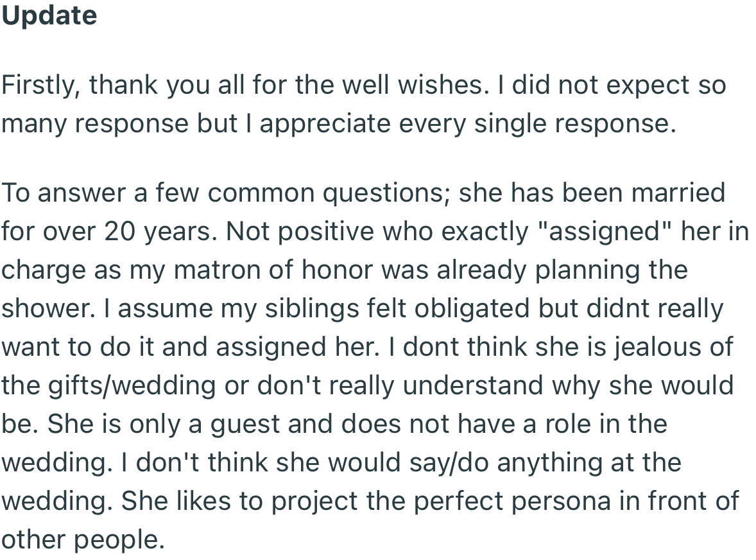Click the word "Firstly" opening the post
Viewport: 756px width, 560px height.
click(x=39, y=85)
